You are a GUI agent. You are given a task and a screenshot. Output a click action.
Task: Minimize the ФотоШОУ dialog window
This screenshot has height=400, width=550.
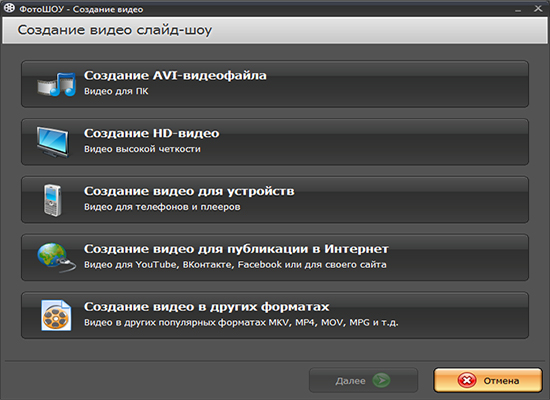coord(518,9)
